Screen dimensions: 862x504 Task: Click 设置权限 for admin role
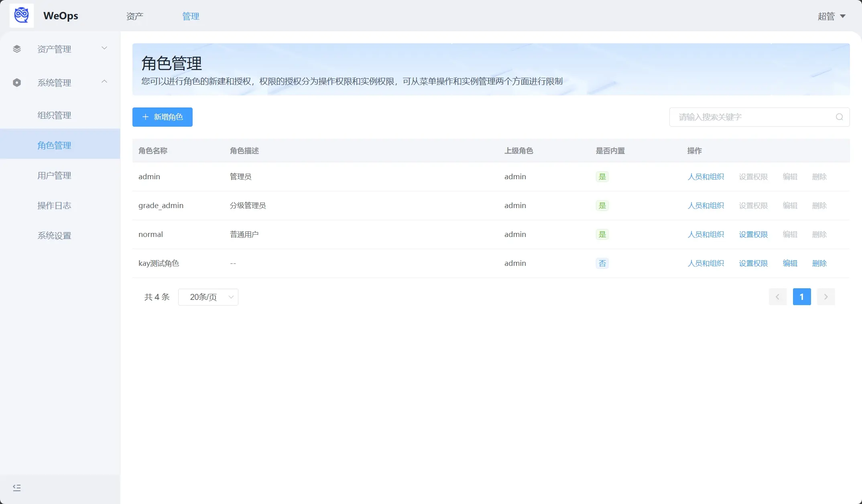(x=753, y=177)
